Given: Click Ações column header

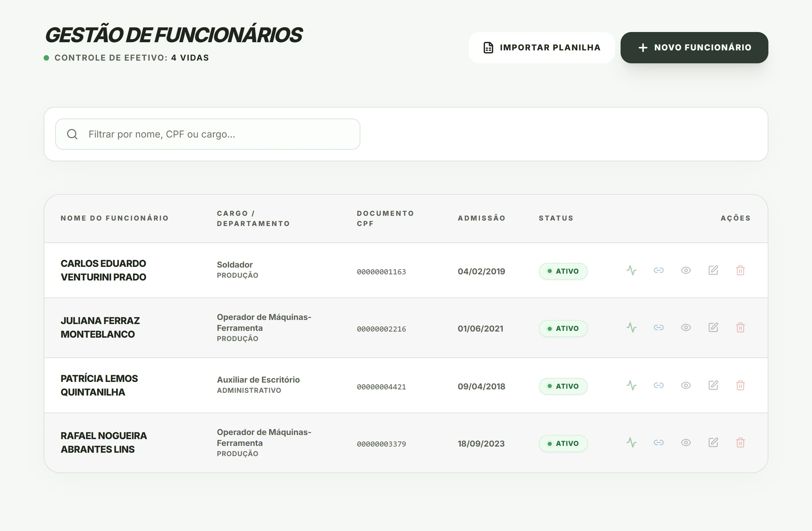Looking at the screenshot, I should [736, 218].
